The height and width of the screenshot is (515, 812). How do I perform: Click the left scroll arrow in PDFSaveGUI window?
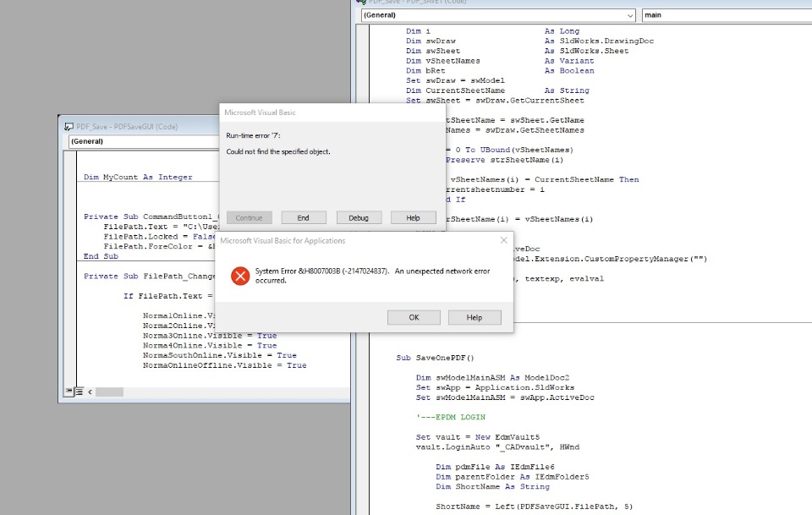[91, 392]
